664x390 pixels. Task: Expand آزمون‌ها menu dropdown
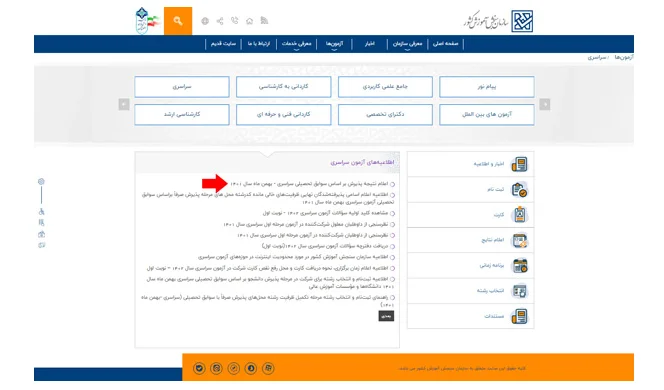[x=335, y=44]
